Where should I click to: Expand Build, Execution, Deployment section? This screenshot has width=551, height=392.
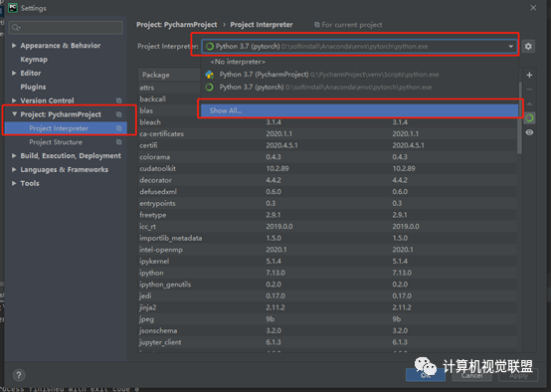click(14, 156)
